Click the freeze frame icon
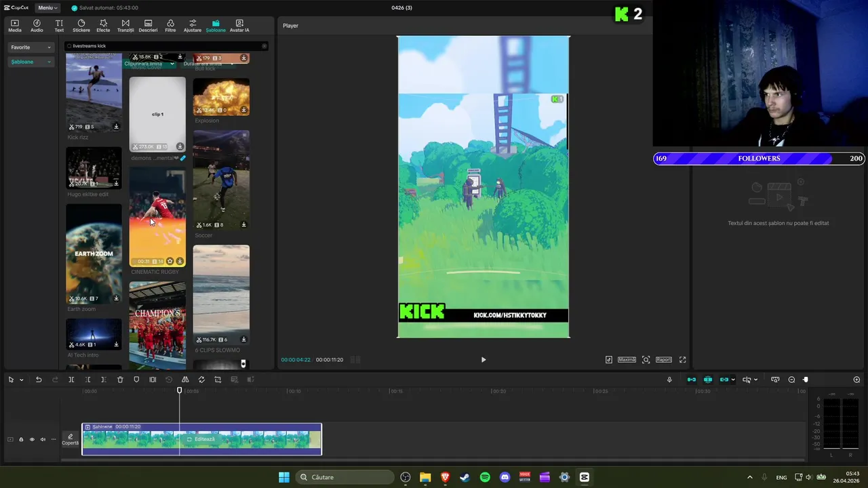 [x=153, y=380]
